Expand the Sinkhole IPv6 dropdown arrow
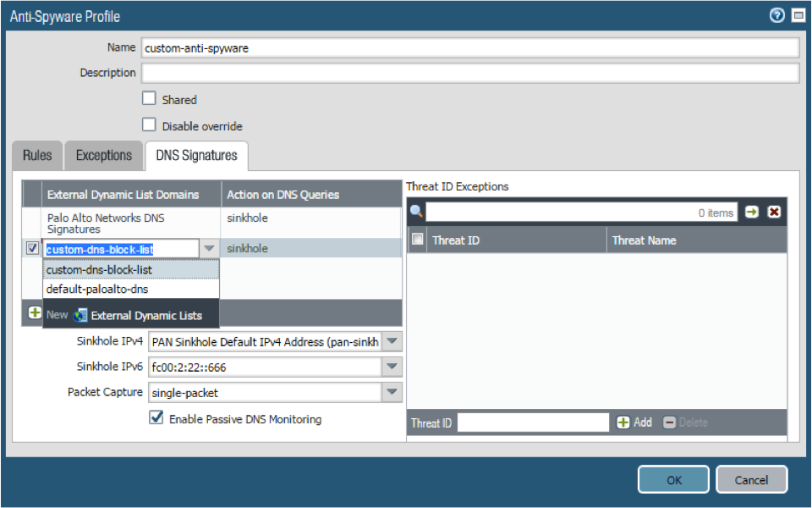The height and width of the screenshot is (508, 812). click(392, 367)
